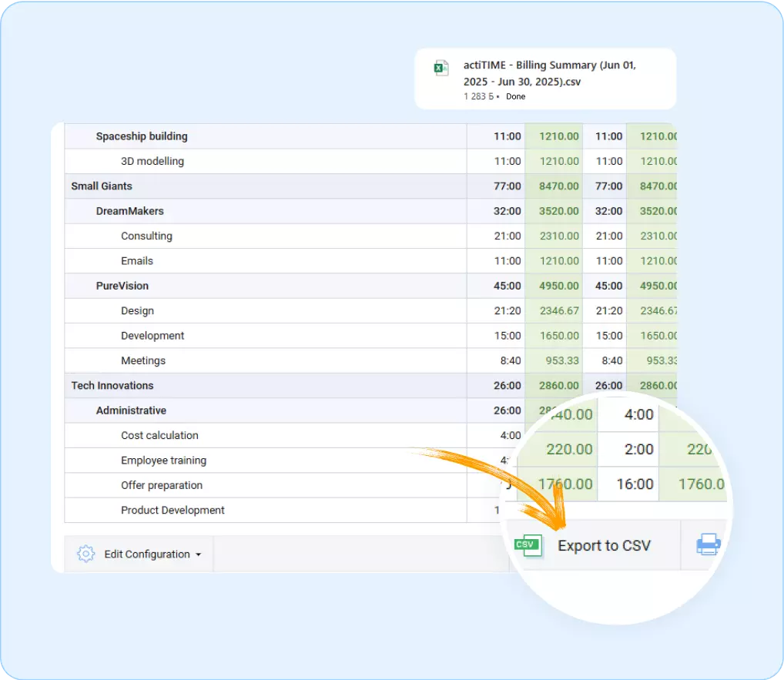Click the settings cog beside the configuration label
Image resolution: width=784 pixels, height=680 pixels.
(x=85, y=554)
